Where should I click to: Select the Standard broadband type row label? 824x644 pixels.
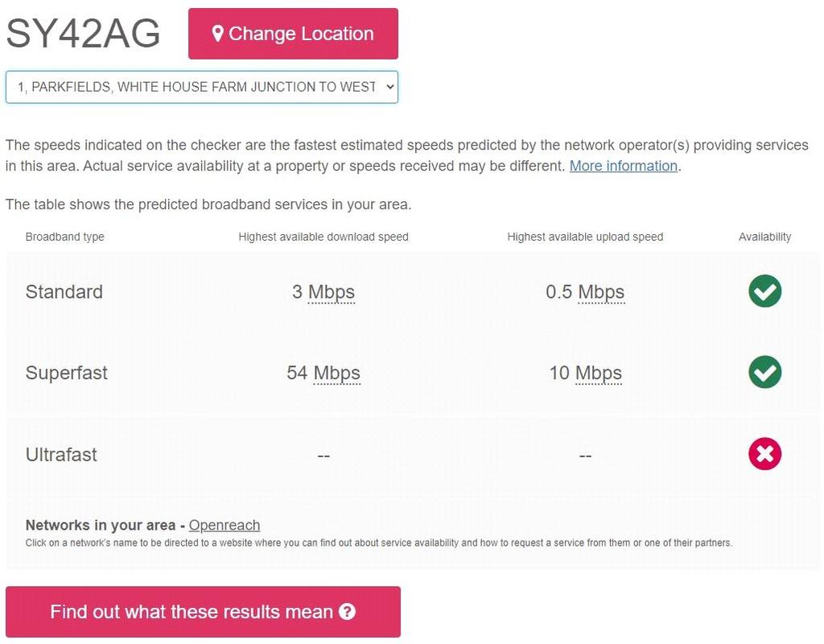[64, 291]
